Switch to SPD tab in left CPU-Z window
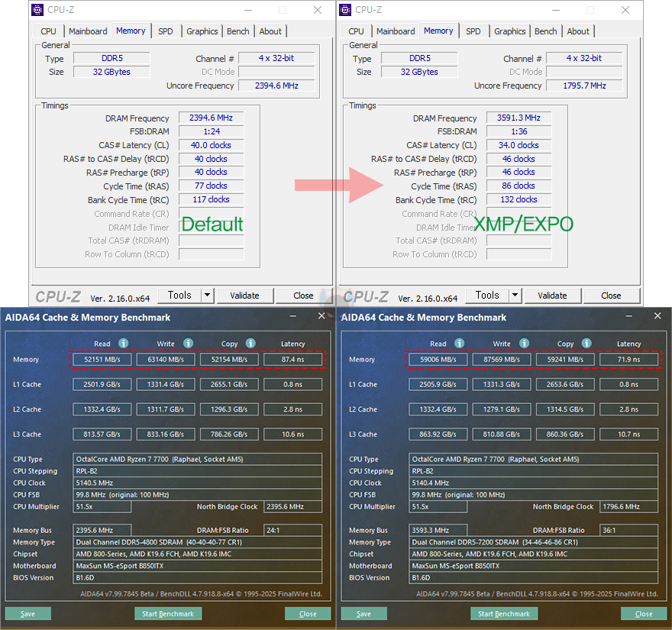Viewport: 672px width, 630px height. point(166,31)
